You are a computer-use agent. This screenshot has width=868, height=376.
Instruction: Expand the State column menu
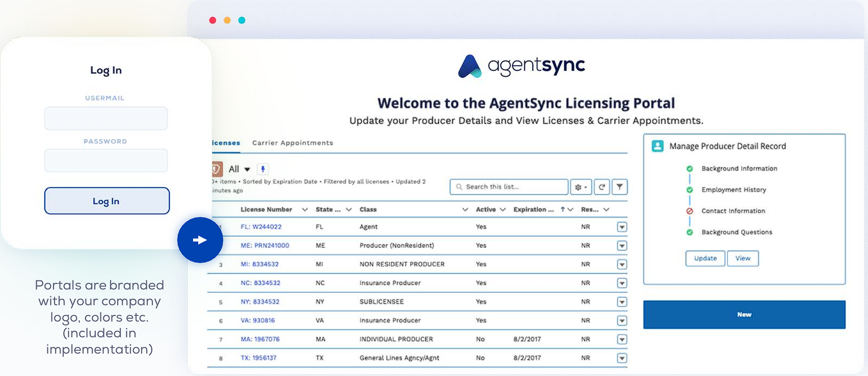349,210
